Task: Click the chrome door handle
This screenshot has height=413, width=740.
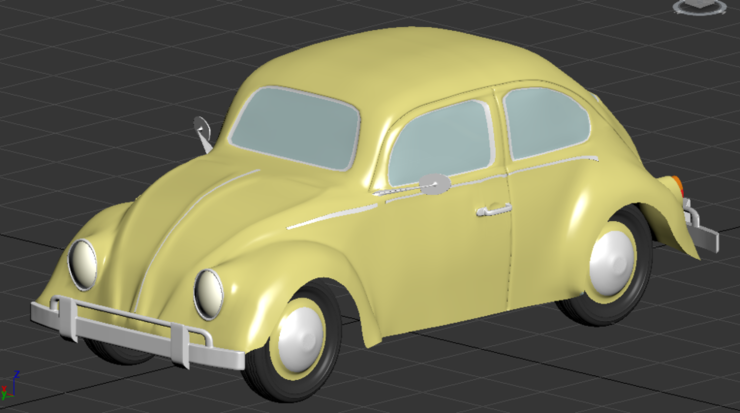Action: (494, 210)
